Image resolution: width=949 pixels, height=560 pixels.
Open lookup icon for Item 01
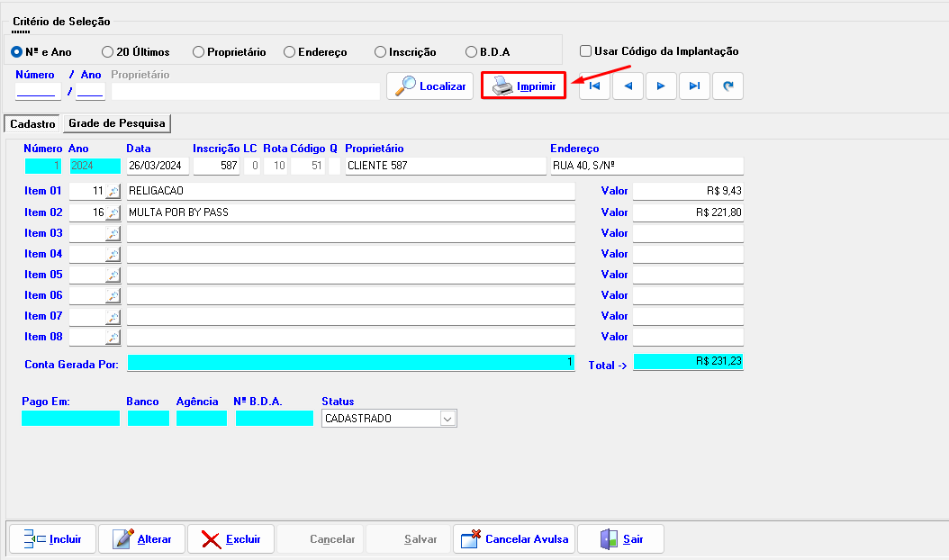coord(113,192)
